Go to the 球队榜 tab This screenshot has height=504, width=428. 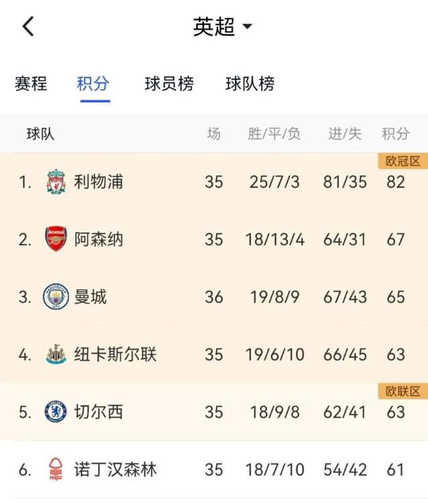tap(250, 84)
